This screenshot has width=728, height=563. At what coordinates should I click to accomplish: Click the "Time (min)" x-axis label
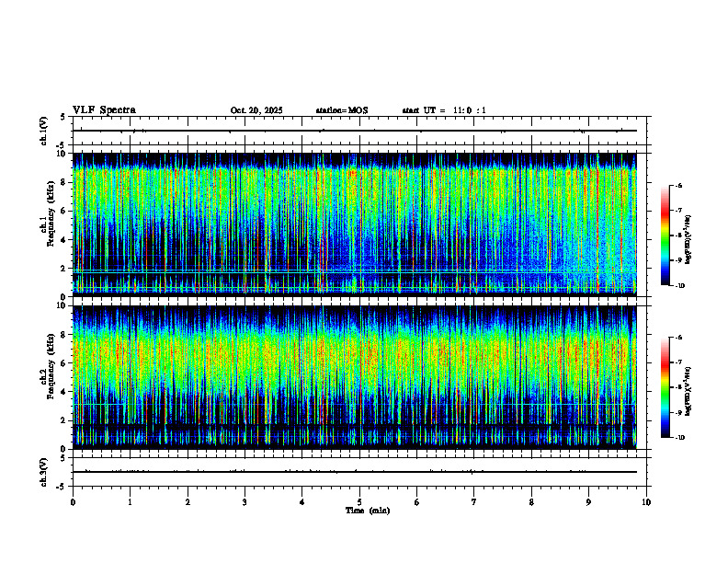368,511
